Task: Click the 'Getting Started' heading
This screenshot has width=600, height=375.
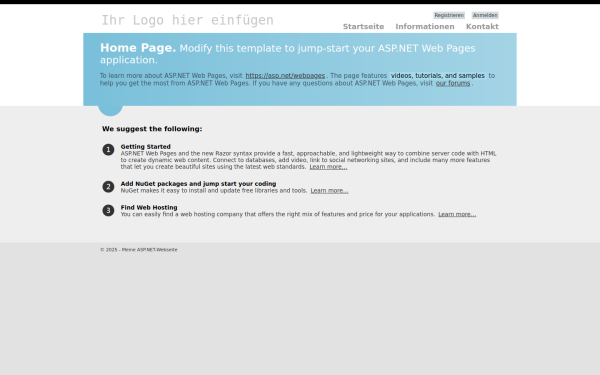Action: coord(145,147)
